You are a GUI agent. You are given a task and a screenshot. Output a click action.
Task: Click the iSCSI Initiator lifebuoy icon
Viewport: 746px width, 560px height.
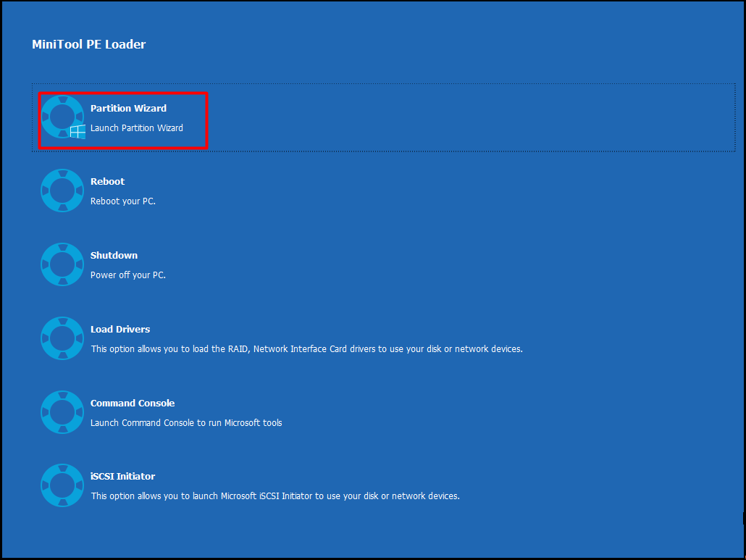[62, 485]
